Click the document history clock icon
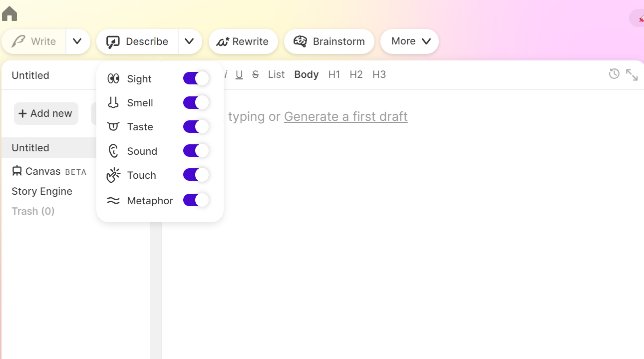The image size is (644, 359). (614, 73)
